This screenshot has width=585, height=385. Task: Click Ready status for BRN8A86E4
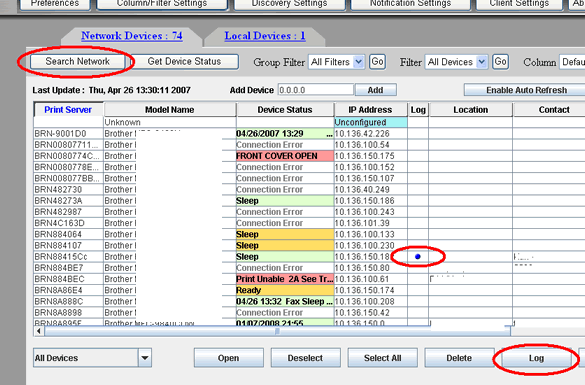pyautogui.click(x=285, y=290)
